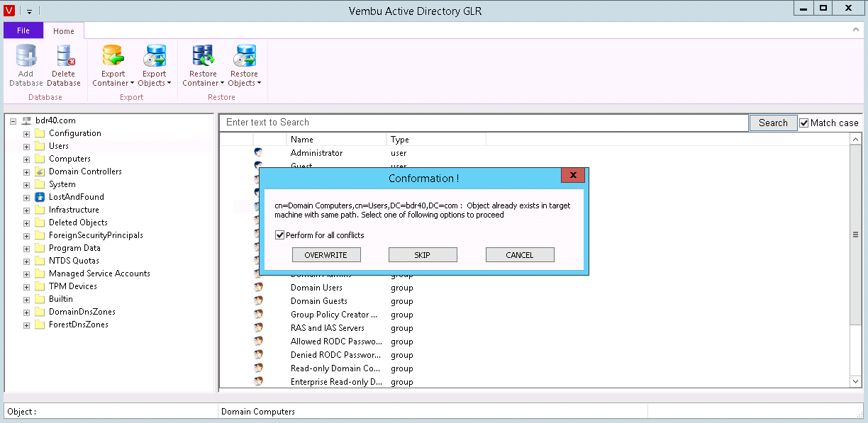This screenshot has height=423, width=868.
Task: Select the Read-only Domain Co... entry
Action: 335,368
